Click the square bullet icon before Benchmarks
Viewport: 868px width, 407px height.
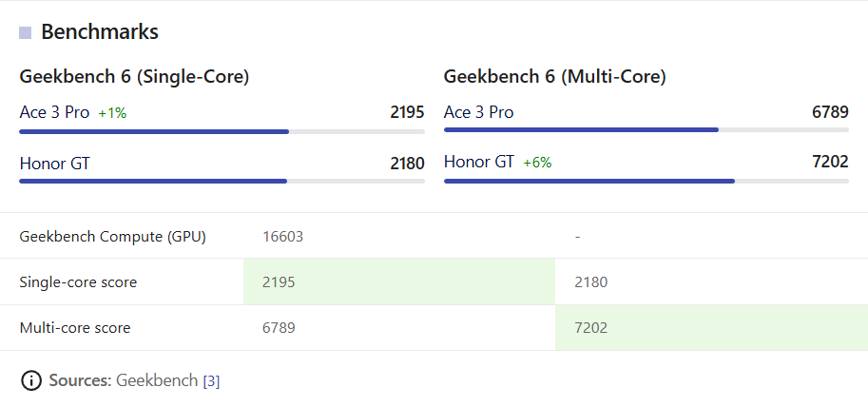point(25,32)
